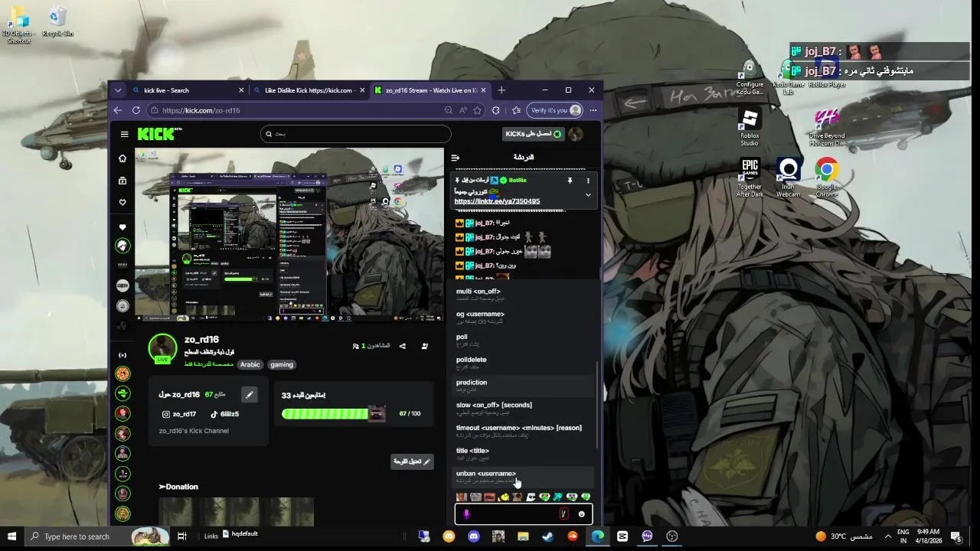Click the purple microphone icon in chat input
980x551 pixels.
click(x=467, y=514)
